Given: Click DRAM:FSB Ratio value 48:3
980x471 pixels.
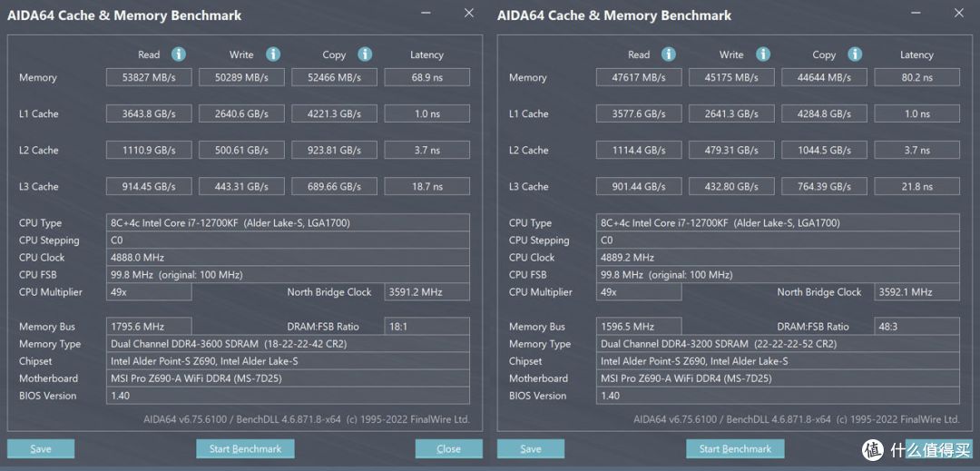Looking at the screenshot, I should pyautogui.click(x=916, y=326).
